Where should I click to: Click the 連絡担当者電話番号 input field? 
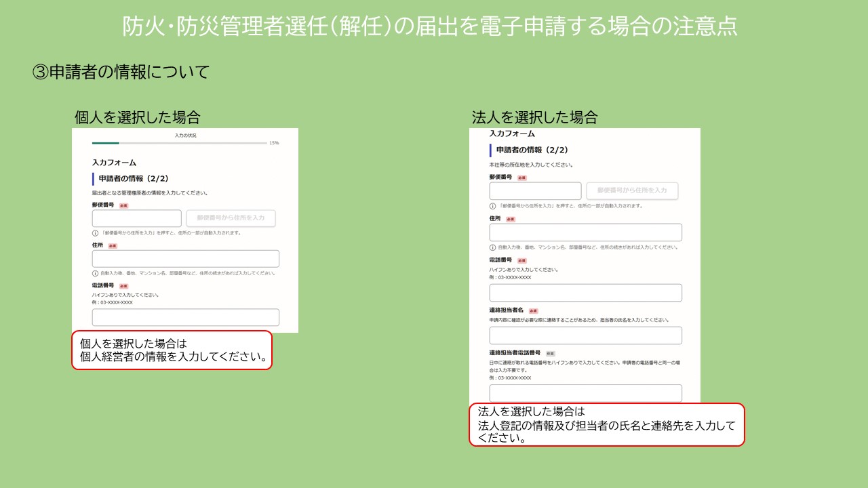click(585, 393)
